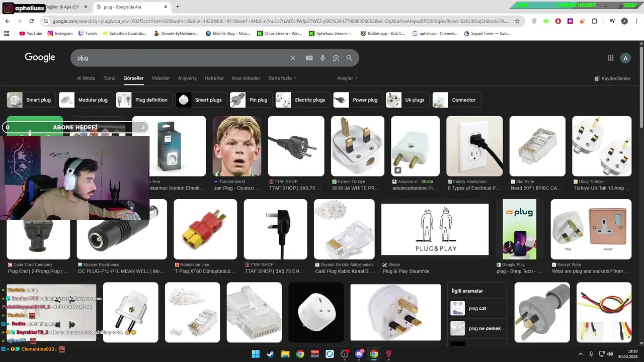Clear the Google search box text
644x362 pixels.
[293, 58]
